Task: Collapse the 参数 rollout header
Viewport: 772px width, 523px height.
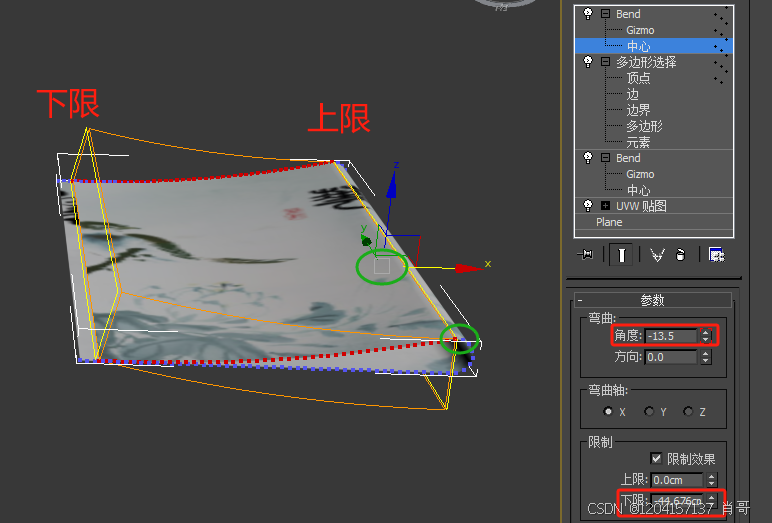Action: click(653, 300)
